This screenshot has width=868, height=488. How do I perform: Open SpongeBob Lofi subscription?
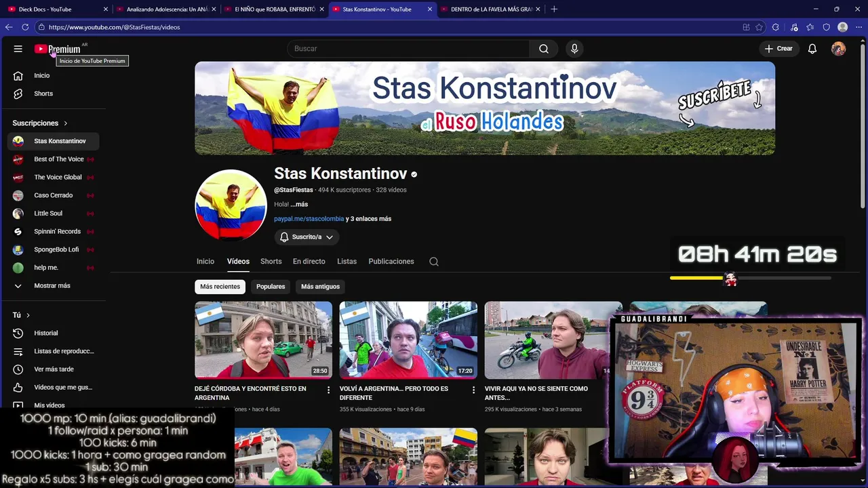click(54, 249)
